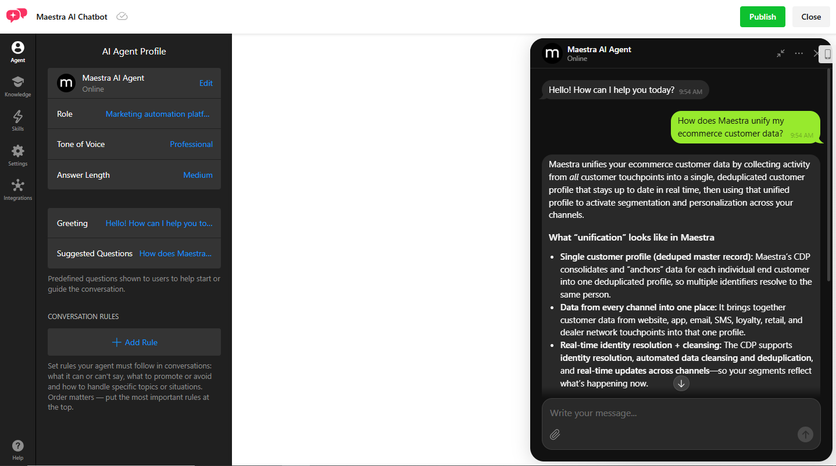Close the chatbot editor
This screenshot has height=466, width=836.
811,17
